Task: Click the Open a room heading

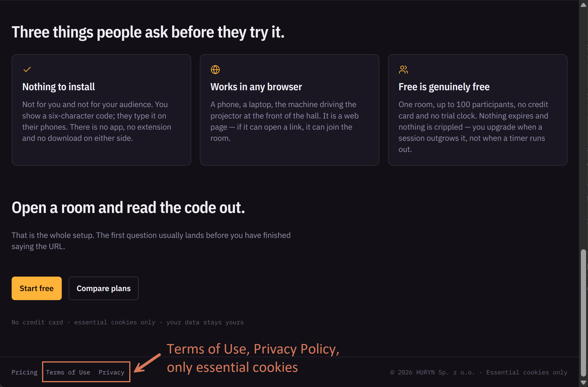Action: pyautogui.click(x=128, y=208)
